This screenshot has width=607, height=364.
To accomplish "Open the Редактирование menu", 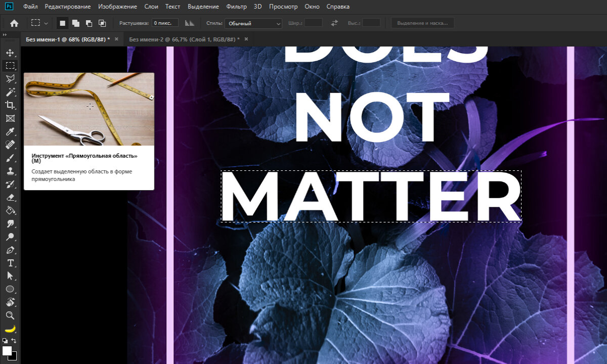I will click(x=68, y=7).
